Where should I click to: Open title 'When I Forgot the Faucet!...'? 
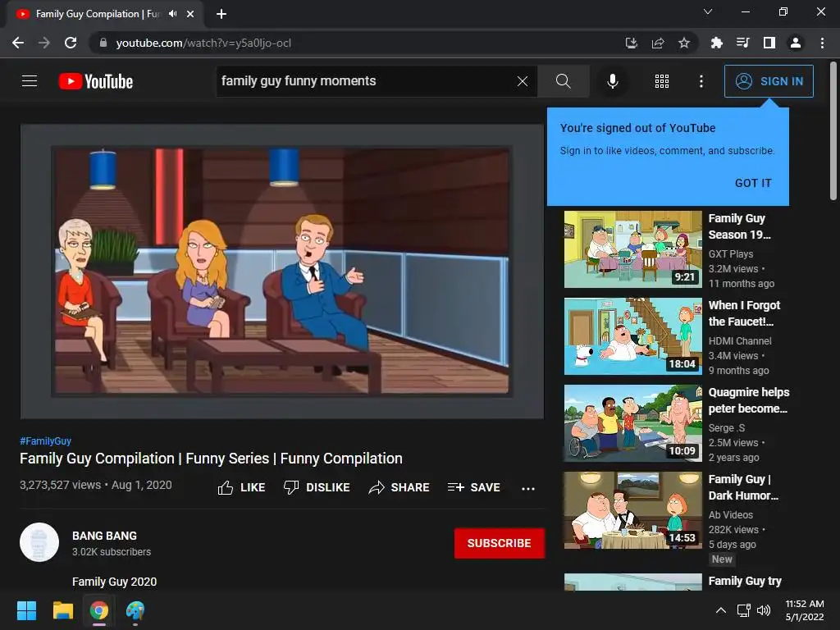pos(744,313)
